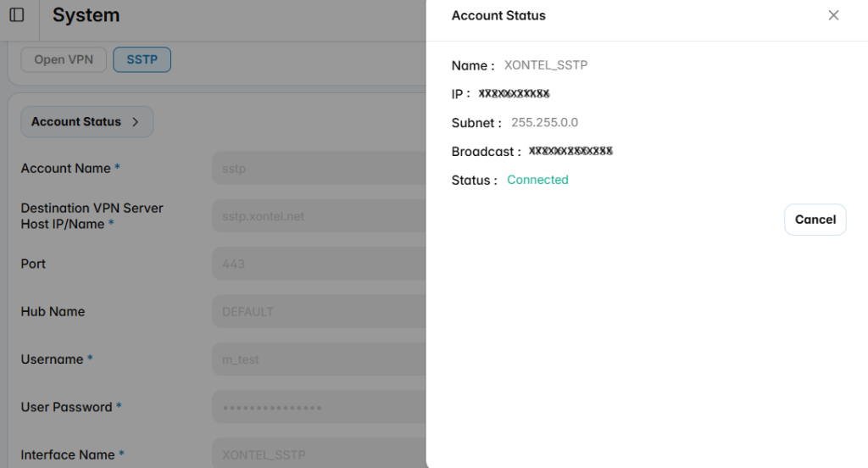Click the subnet value 255.255.0.0

[544, 122]
